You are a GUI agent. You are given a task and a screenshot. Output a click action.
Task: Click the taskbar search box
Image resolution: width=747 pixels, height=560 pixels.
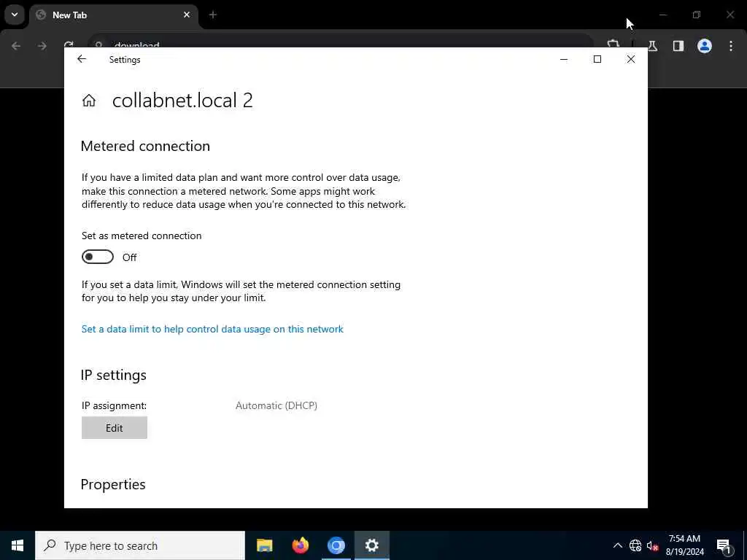tap(140, 545)
